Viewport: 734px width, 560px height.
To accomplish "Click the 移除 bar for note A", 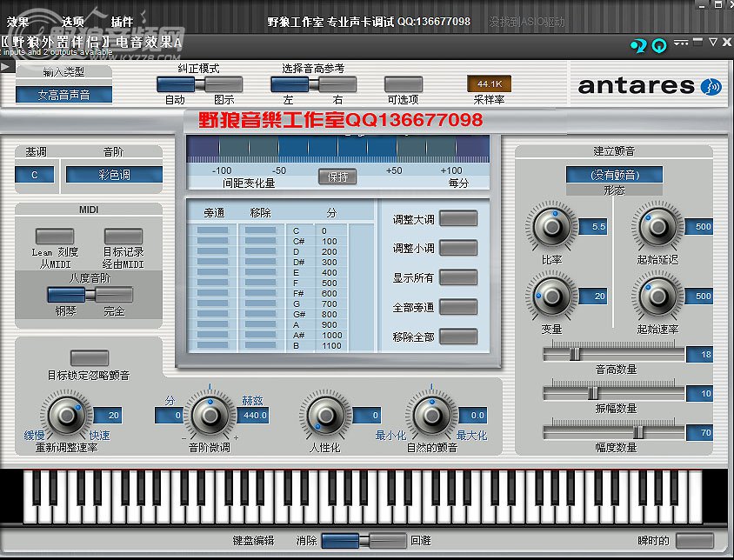I will pyautogui.click(x=260, y=324).
